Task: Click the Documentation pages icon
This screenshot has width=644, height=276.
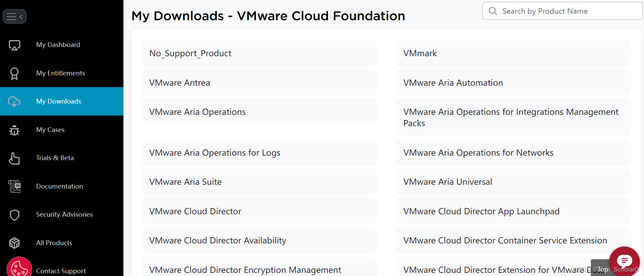Action: [14, 187]
